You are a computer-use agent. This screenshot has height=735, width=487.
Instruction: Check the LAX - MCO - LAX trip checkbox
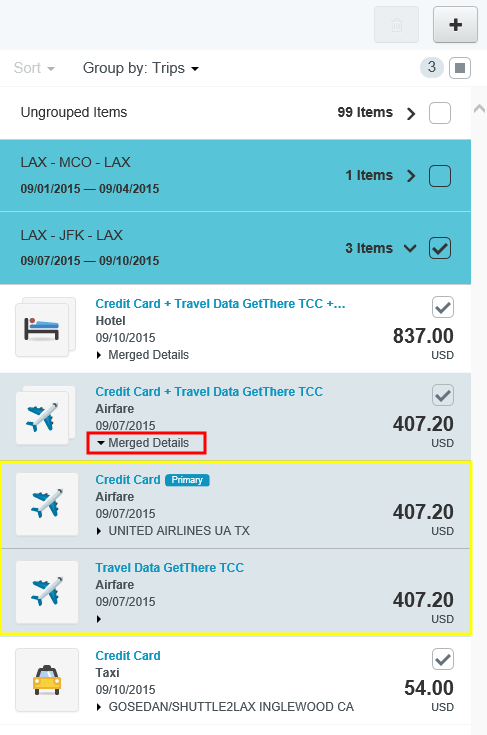[x=440, y=176]
